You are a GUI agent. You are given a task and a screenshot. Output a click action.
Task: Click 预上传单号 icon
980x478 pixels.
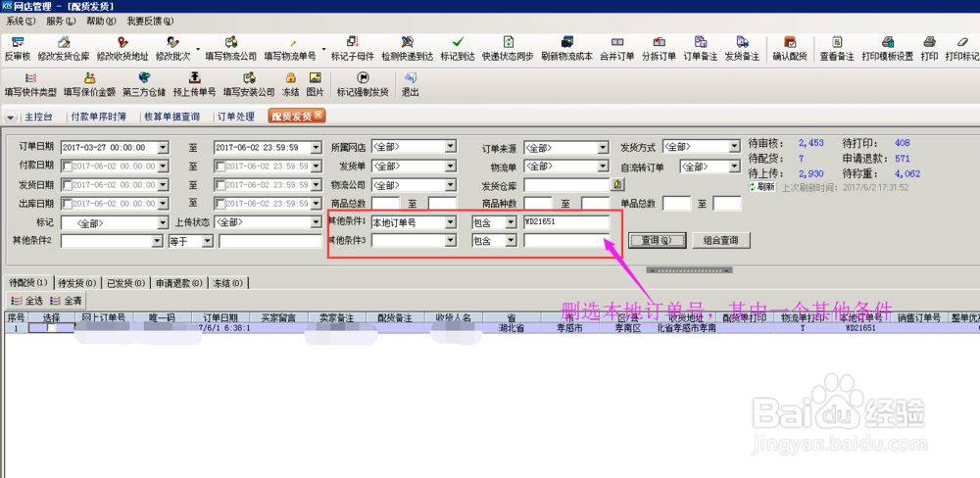coord(194,78)
